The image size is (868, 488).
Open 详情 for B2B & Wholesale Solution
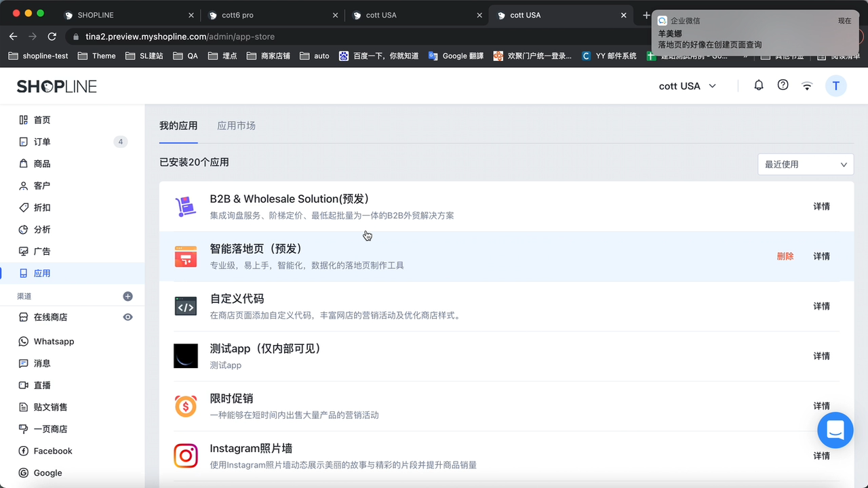[x=821, y=206]
